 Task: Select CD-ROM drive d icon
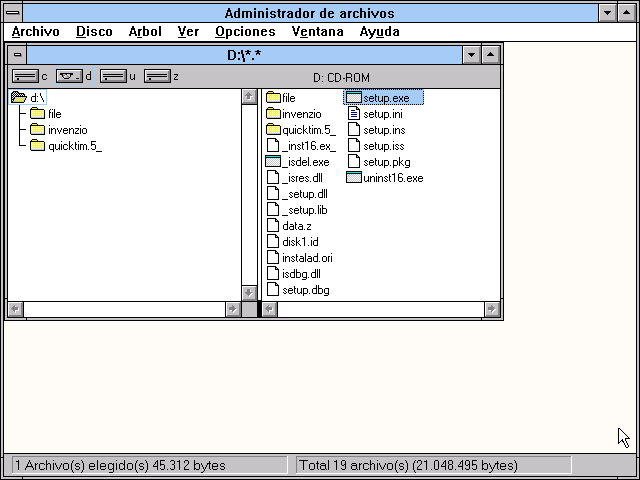pyautogui.click(x=69, y=76)
